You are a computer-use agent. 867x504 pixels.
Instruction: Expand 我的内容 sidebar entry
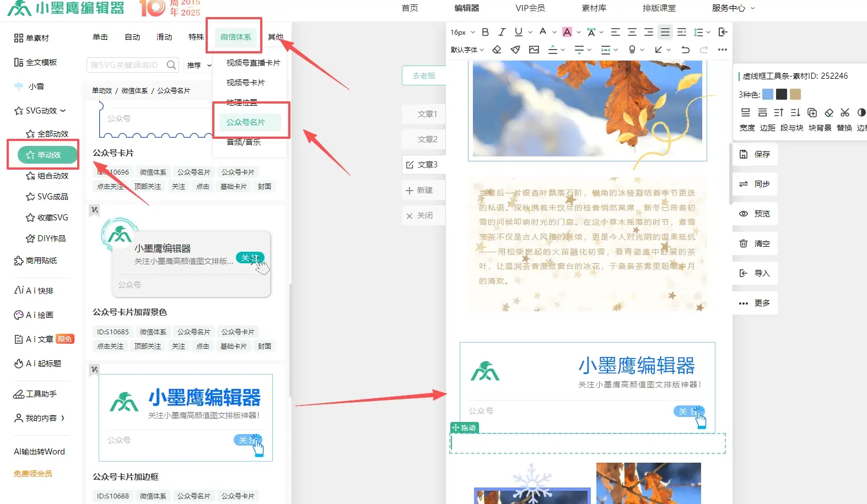(x=40, y=418)
